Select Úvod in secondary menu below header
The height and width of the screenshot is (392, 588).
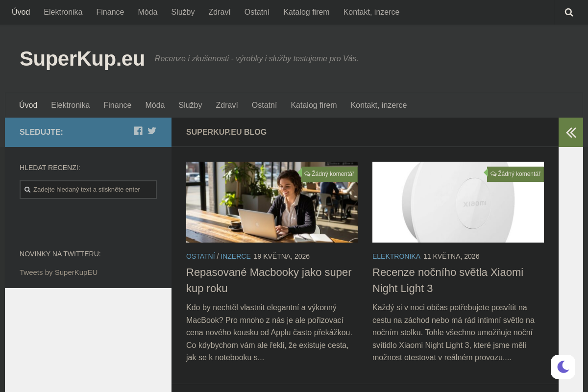(x=28, y=105)
